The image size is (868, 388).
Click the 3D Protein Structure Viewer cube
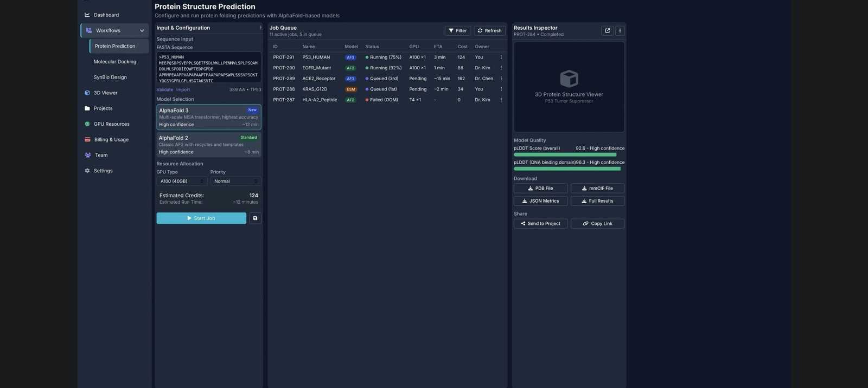point(569,79)
